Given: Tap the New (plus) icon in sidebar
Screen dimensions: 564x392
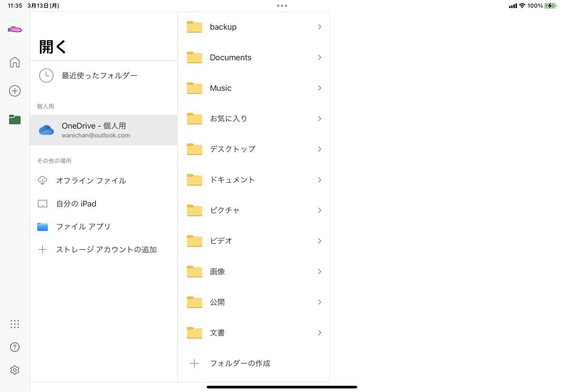Looking at the screenshot, I should pyautogui.click(x=15, y=91).
